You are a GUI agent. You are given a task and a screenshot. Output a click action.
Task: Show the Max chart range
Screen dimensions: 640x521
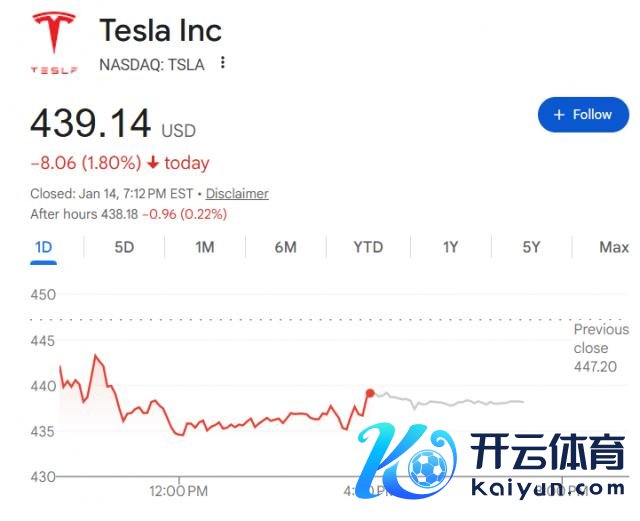pyautogui.click(x=614, y=247)
